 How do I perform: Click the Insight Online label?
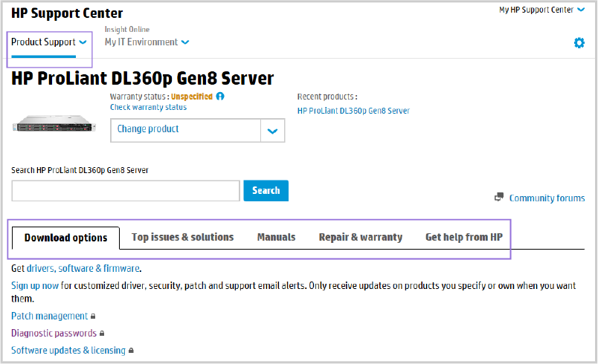[127, 29]
